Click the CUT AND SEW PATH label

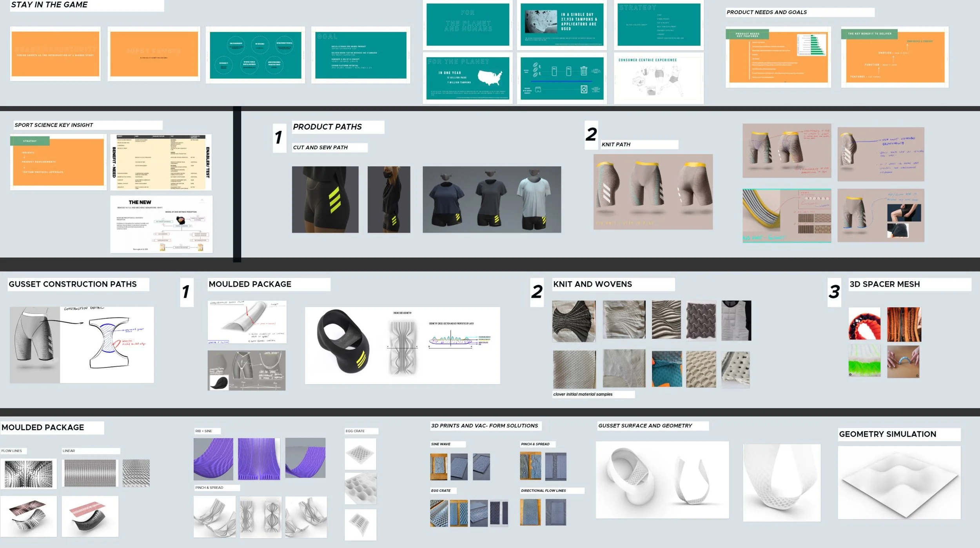320,148
